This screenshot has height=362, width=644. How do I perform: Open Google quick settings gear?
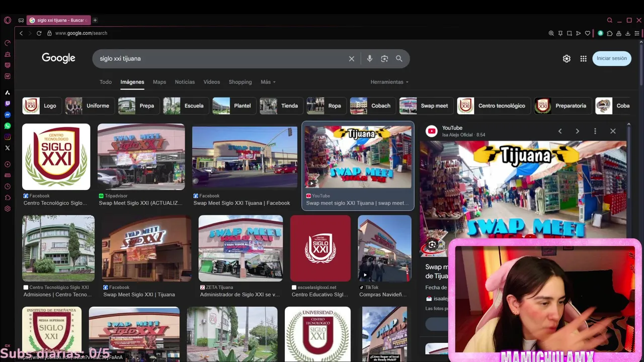pos(567,58)
